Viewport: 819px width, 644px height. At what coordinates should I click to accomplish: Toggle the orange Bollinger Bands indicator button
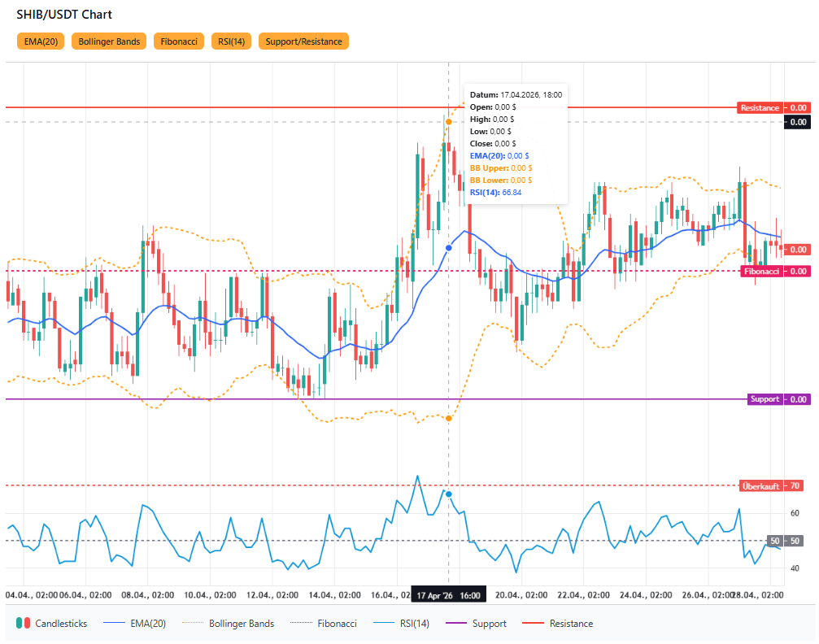tap(109, 41)
